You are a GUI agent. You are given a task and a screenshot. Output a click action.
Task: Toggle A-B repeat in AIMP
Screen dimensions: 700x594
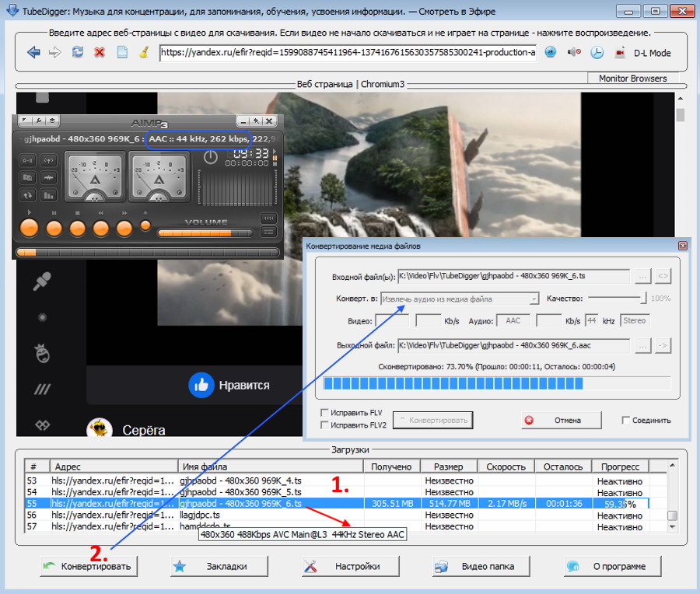[28, 160]
